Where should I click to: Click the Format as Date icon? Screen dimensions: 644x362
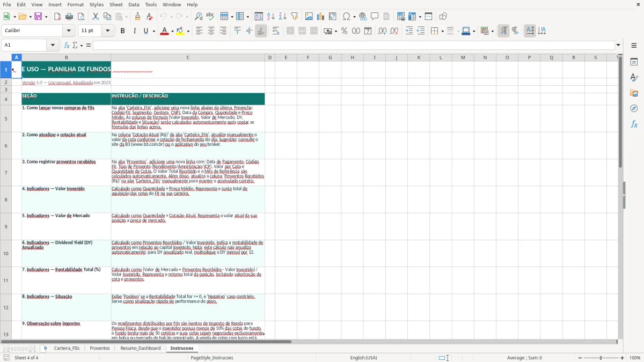pos(368,31)
